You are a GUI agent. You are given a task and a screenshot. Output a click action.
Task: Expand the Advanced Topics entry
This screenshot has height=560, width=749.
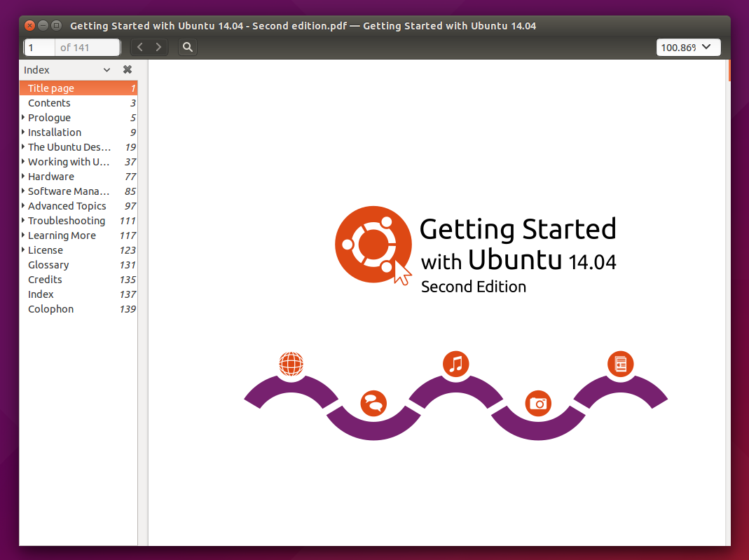[22, 205]
